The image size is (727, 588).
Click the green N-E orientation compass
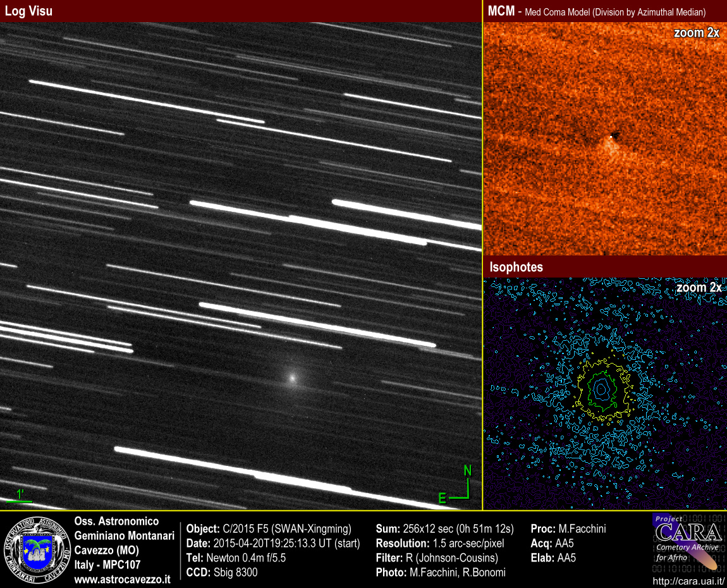coord(461,486)
